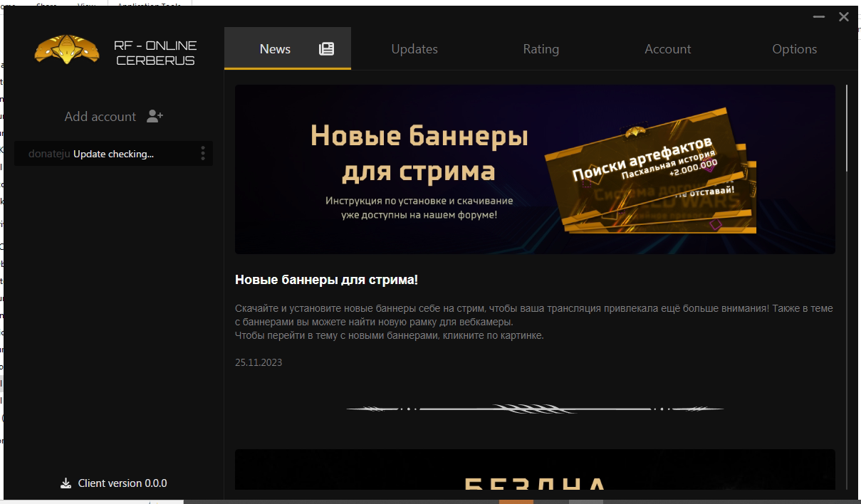The image size is (861, 504).
Task: Click the headline "Новые баннеры для стрима!"
Action: 327,280
